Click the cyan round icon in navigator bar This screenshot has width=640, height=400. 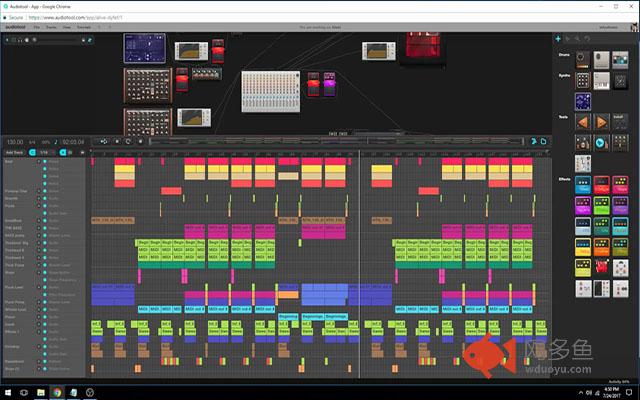[90, 40]
